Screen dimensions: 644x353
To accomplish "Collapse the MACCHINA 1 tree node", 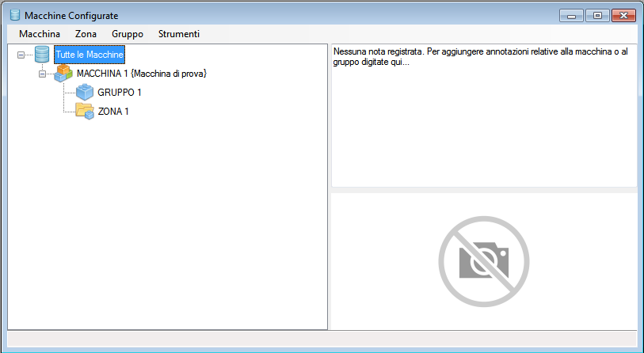I will pos(42,74).
